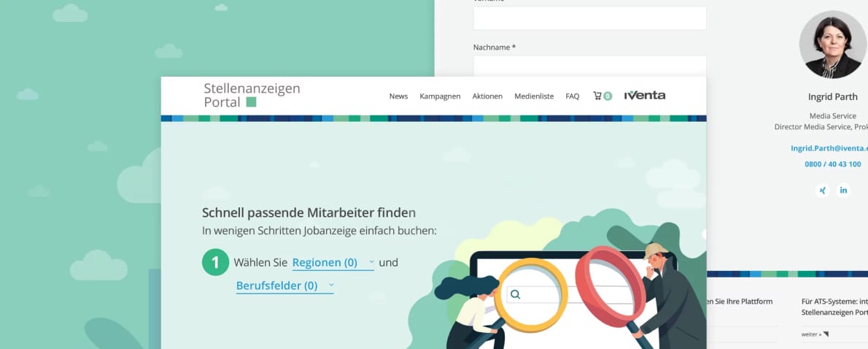Click the iventa logo
The height and width of the screenshot is (349, 868).
point(645,95)
